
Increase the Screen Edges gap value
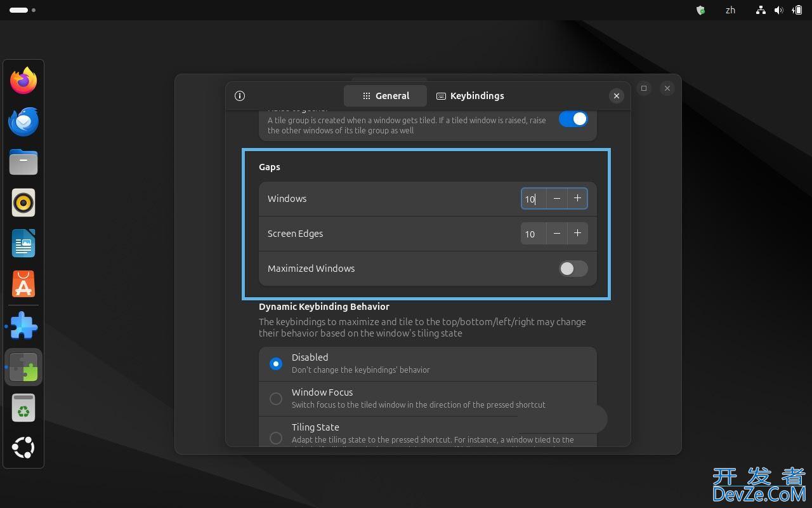pos(577,234)
